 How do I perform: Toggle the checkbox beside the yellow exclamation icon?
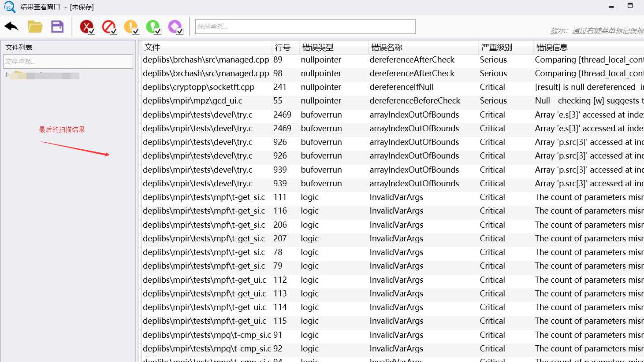click(x=136, y=31)
